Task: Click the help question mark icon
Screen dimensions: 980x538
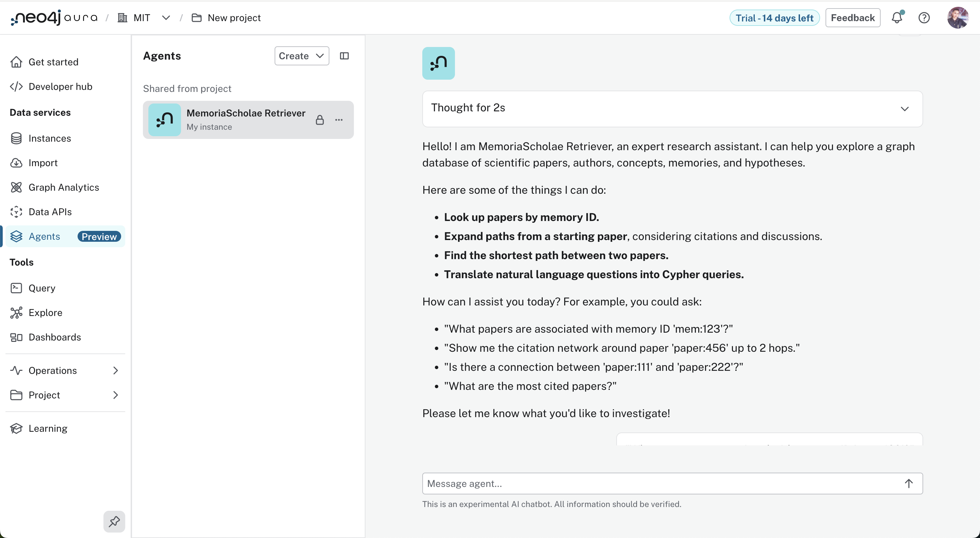Action: [x=924, y=18]
